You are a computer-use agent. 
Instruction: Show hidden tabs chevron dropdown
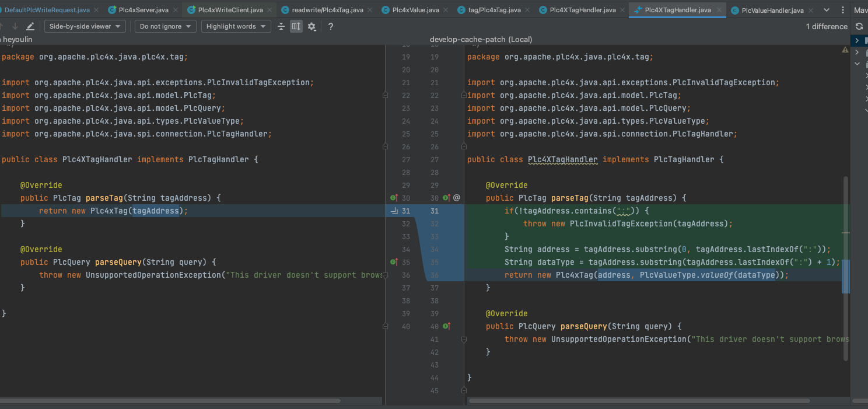[827, 10]
